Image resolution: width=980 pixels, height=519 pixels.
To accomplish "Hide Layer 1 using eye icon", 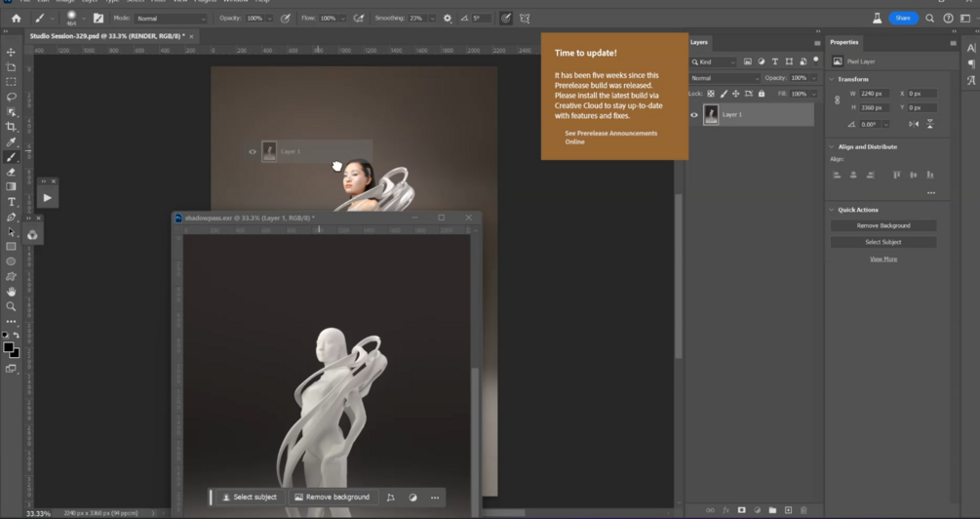I will tap(694, 115).
